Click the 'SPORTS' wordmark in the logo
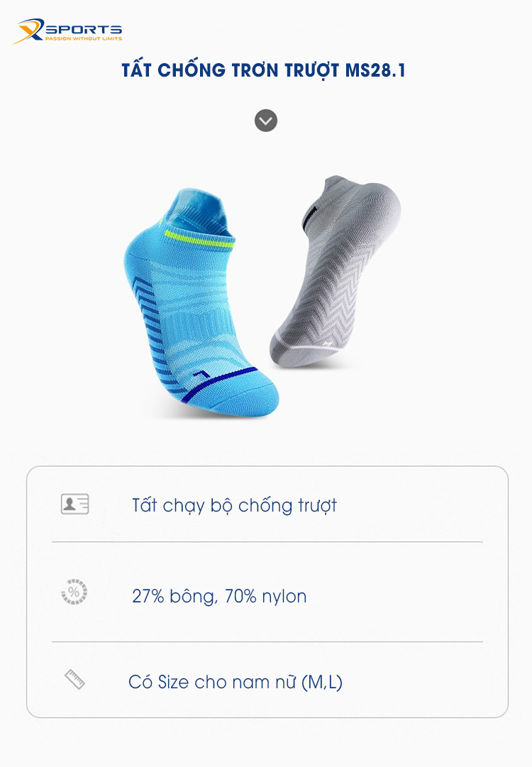532x767 pixels. (82, 29)
